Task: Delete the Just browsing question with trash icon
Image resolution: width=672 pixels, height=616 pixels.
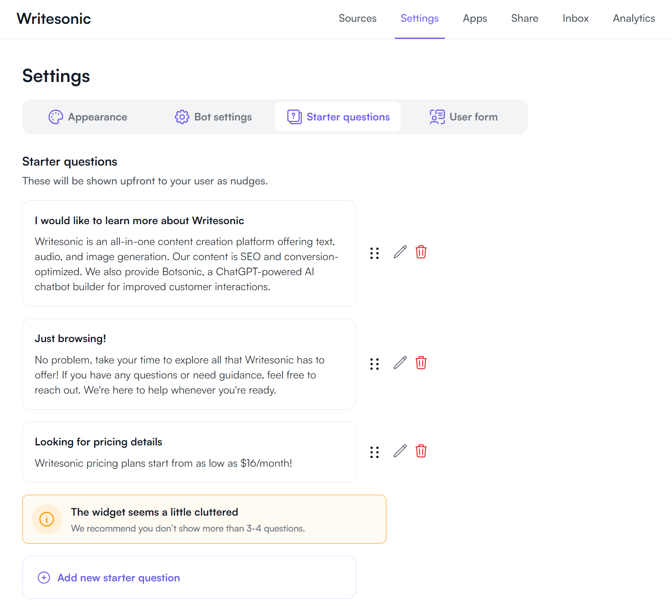Action: (421, 363)
